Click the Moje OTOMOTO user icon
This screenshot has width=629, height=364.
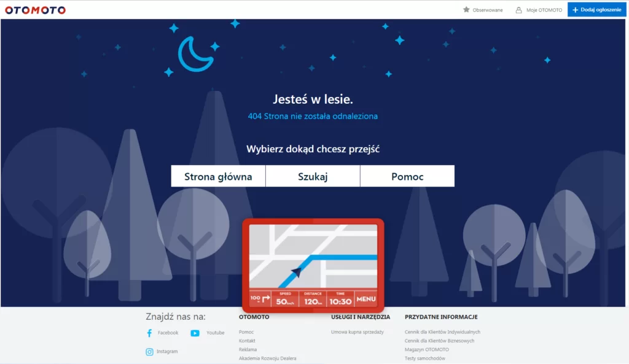point(518,10)
